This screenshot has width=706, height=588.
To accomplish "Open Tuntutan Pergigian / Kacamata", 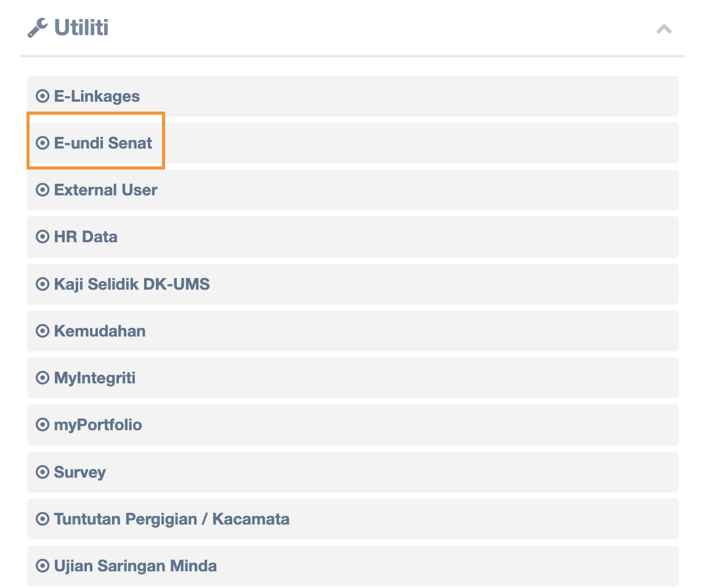I will 171,519.
